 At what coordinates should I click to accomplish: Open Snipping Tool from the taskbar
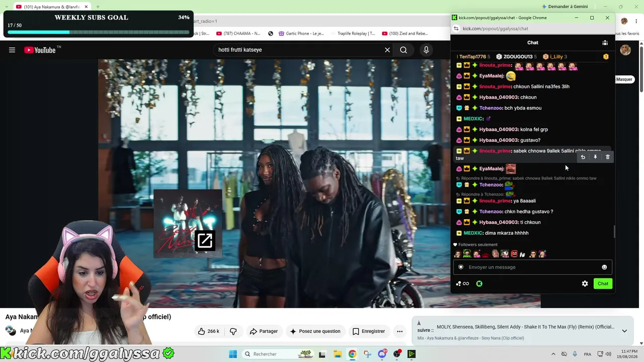click(x=367, y=354)
